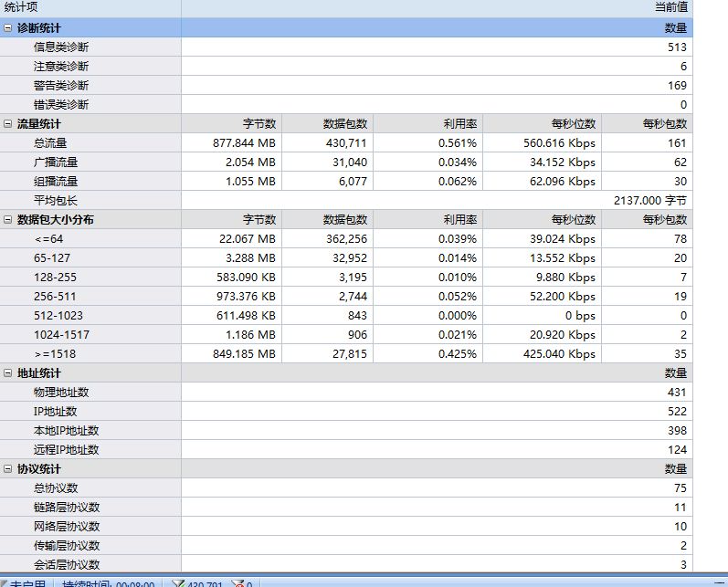Select the 平均包长 row label
728x587 pixels.
(x=56, y=201)
